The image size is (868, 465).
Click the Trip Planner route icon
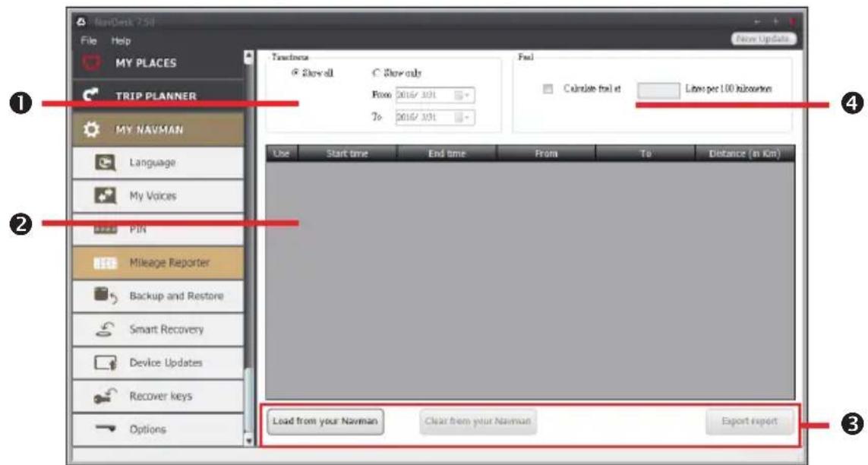pyautogui.click(x=91, y=95)
